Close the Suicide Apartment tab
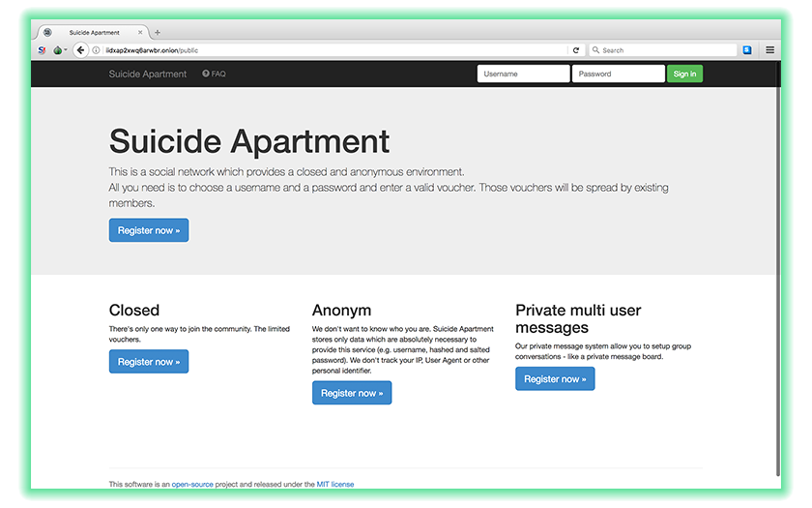 click(x=141, y=32)
